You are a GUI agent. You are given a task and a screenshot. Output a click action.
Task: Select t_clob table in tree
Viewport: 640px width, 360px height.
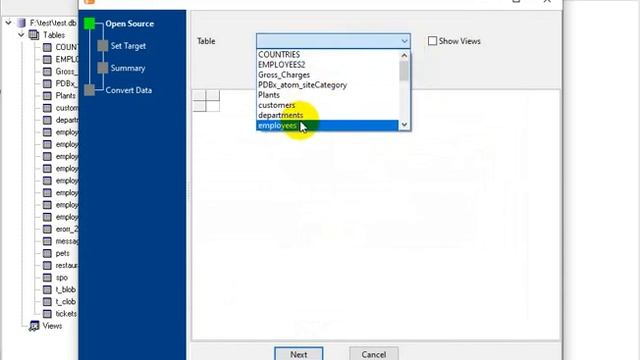point(66,302)
